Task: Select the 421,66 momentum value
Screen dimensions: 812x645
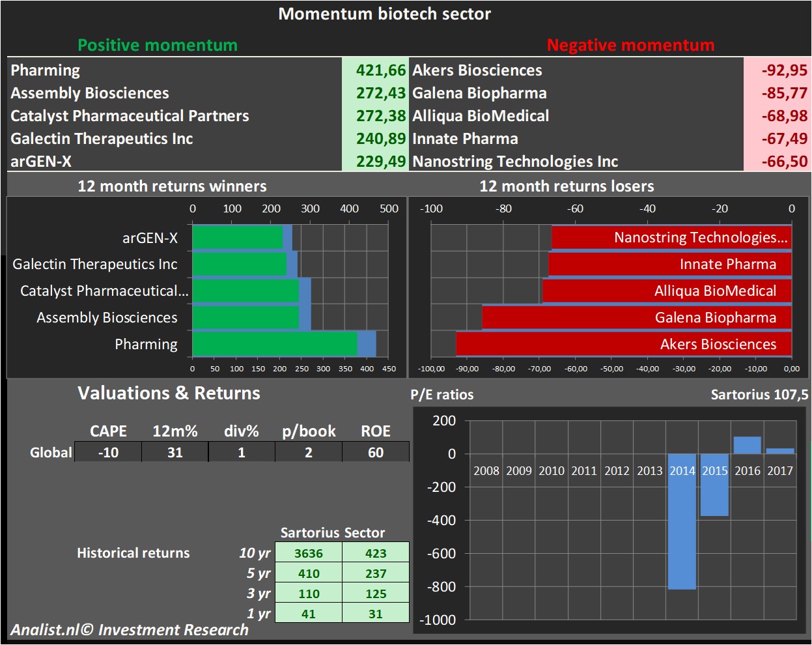Action: point(375,70)
